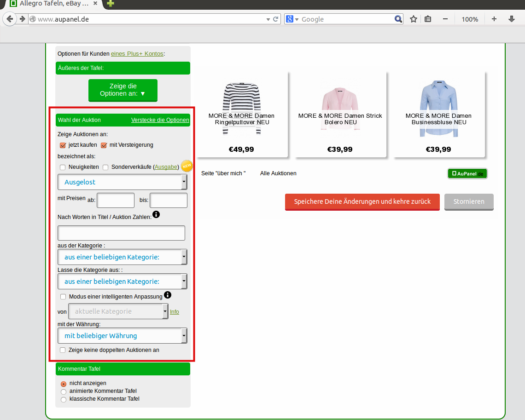Open the downloads arrow icon
525x420 pixels.
[511, 19]
